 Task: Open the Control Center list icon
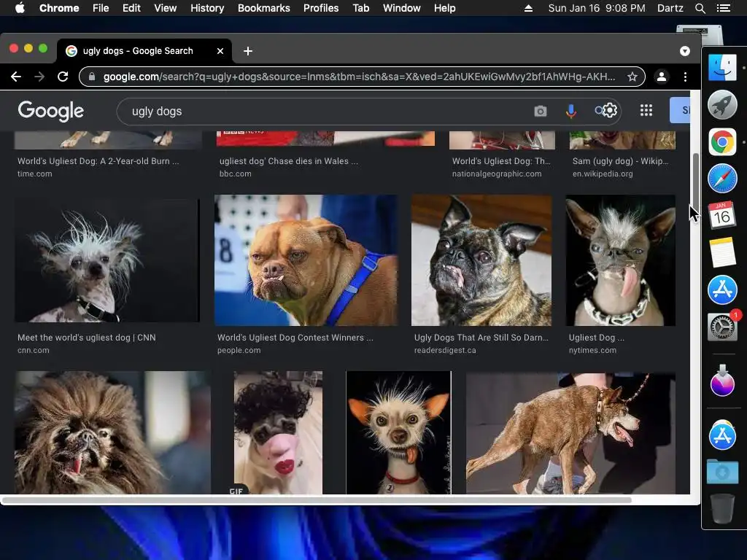click(x=723, y=8)
